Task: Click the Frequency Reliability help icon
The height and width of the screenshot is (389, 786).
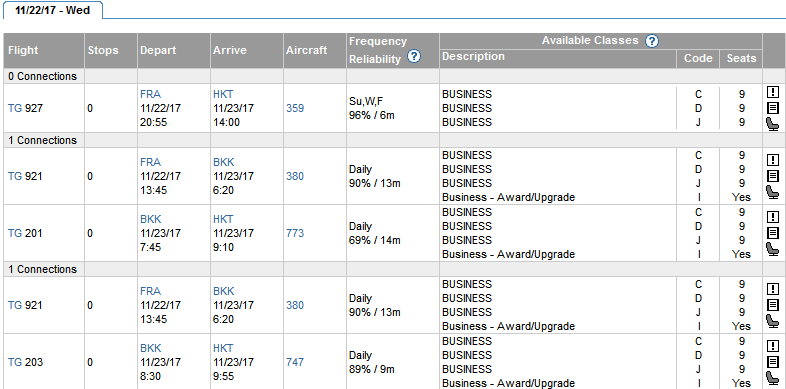Action: tap(414, 56)
